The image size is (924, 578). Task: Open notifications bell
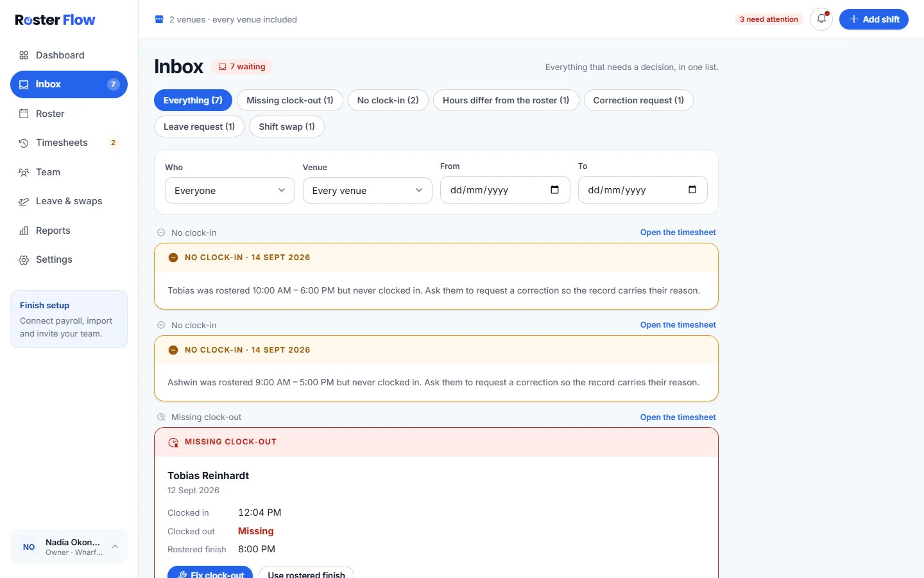click(x=821, y=19)
